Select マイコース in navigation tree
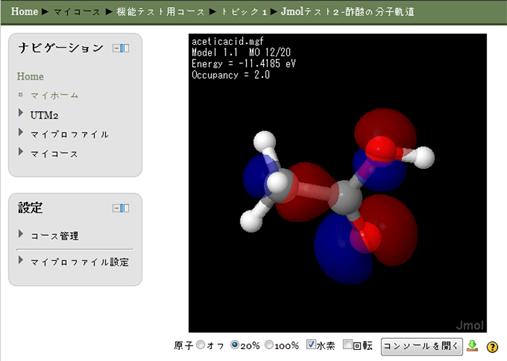Screen dimensions: 507x361 coord(54,154)
